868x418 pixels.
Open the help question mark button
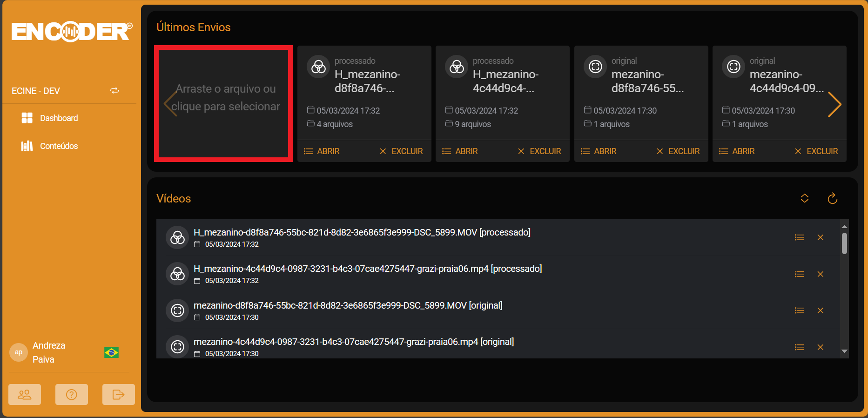click(x=72, y=395)
